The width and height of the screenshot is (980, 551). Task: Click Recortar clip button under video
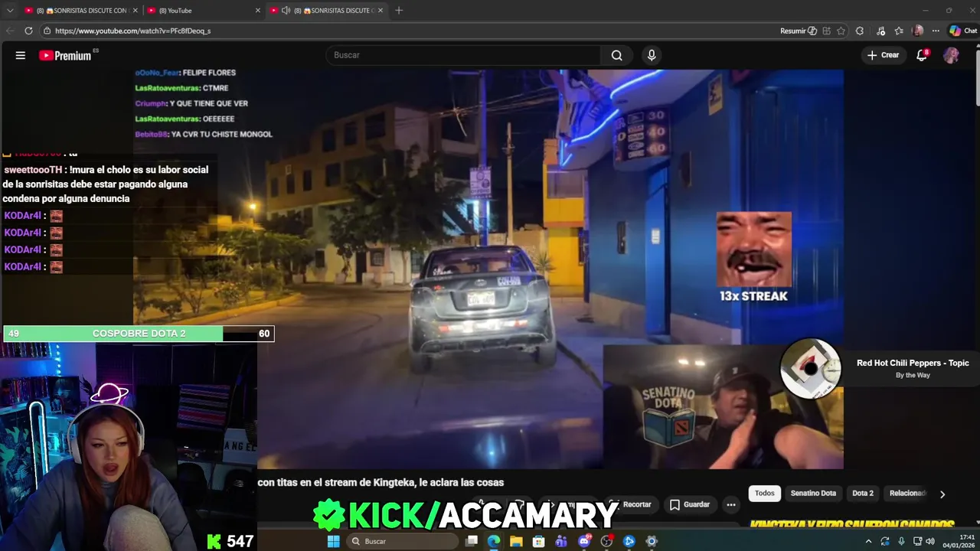click(630, 504)
